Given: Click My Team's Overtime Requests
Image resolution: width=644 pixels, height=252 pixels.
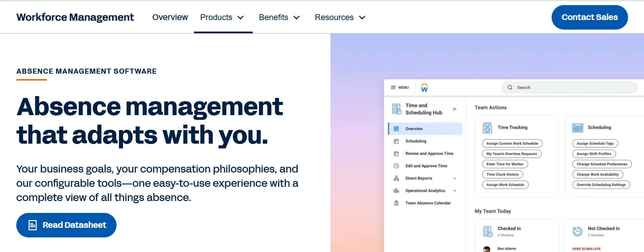Looking at the screenshot, I should (x=512, y=154).
